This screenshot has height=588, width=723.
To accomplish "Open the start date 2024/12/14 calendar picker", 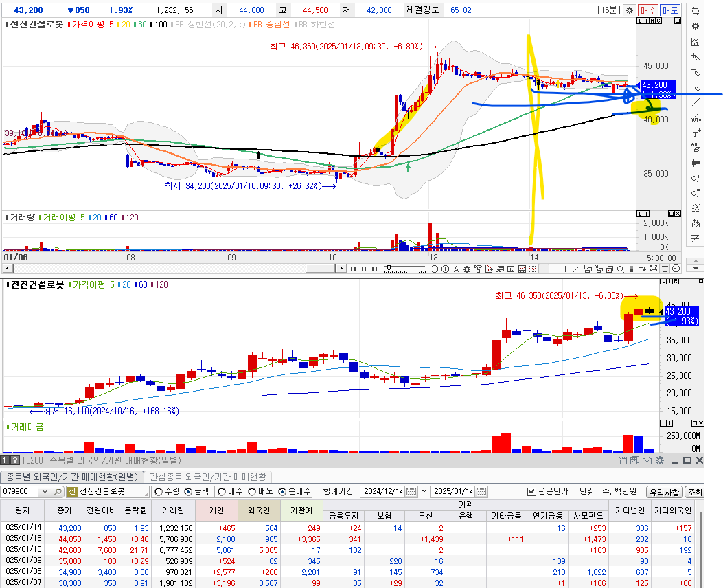I will click(411, 492).
